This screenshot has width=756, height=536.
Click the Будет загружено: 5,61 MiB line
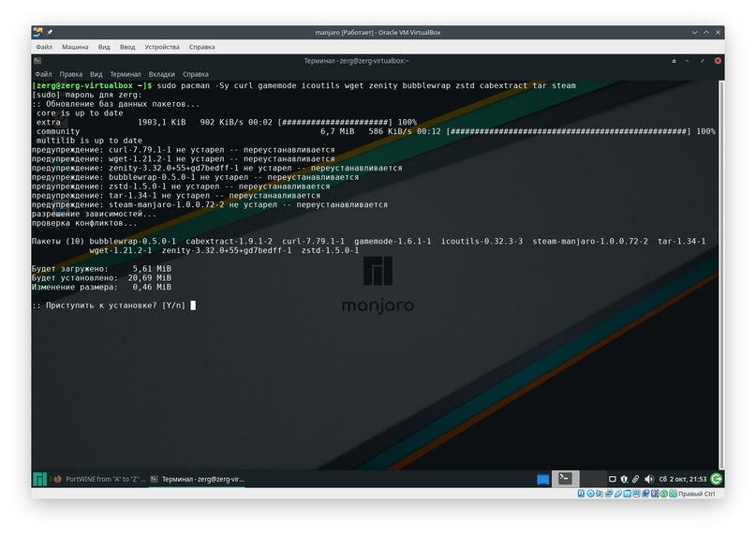(101, 269)
